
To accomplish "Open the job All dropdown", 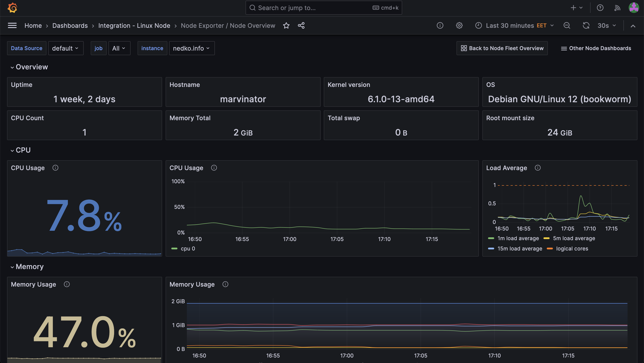I will 119,48.
